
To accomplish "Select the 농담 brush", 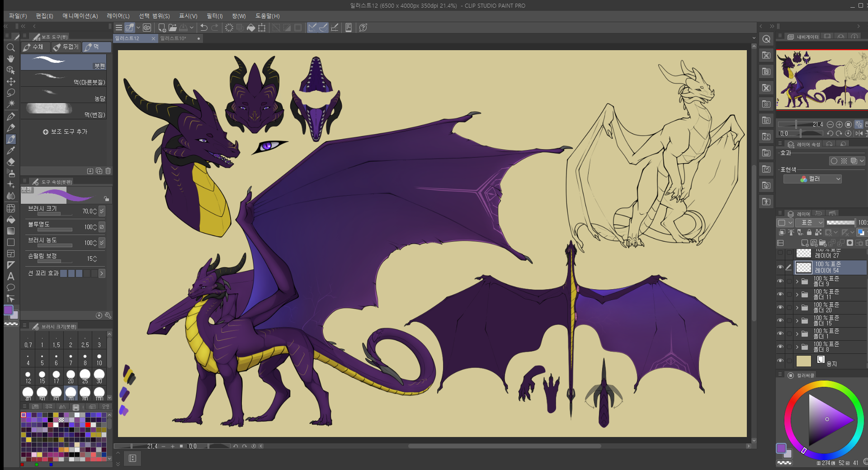I will tap(64, 94).
